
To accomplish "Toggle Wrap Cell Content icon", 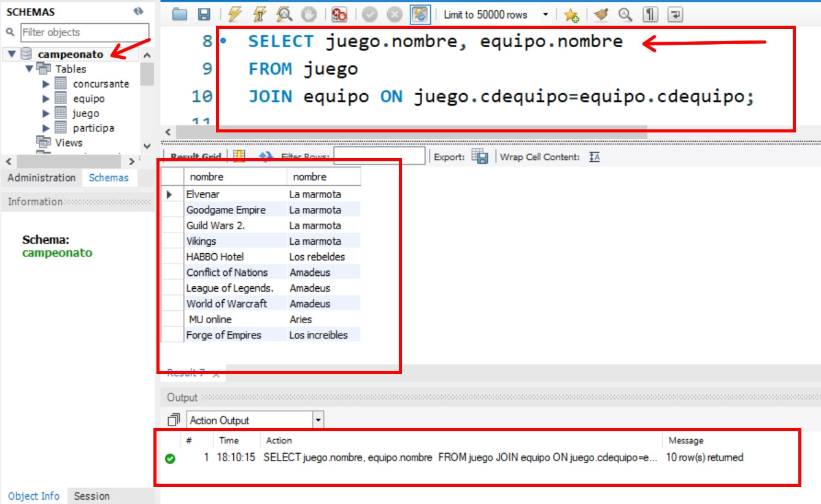I will pyautogui.click(x=594, y=157).
